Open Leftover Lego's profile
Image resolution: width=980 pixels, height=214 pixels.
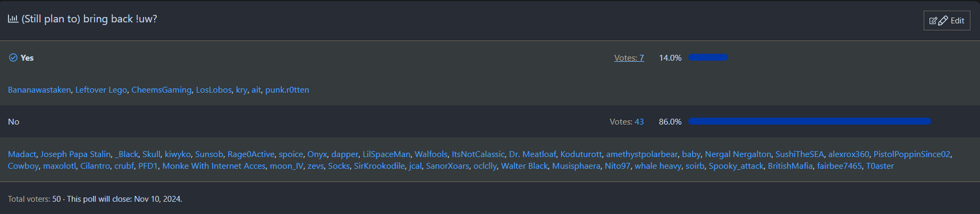(101, 90)
